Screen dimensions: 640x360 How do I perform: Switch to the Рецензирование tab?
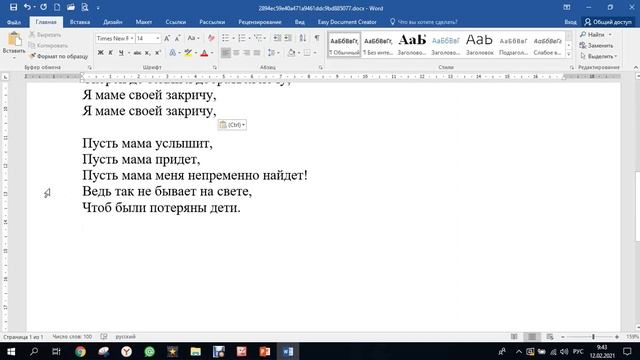click(x=260, y=22)
